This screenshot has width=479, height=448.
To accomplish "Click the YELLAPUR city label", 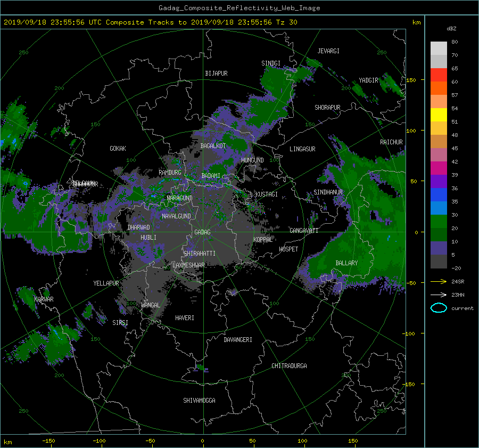I will (x=106, y=283).
